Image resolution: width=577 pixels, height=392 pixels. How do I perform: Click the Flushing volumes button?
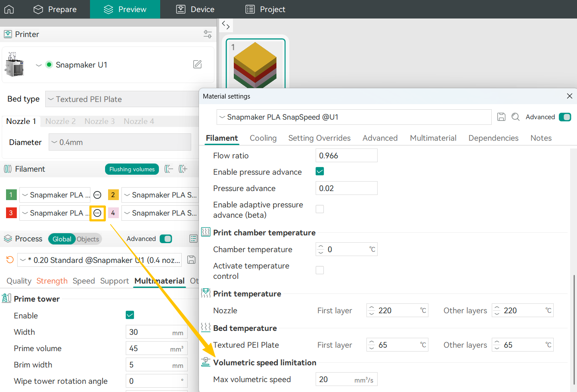tap(132, 169)
